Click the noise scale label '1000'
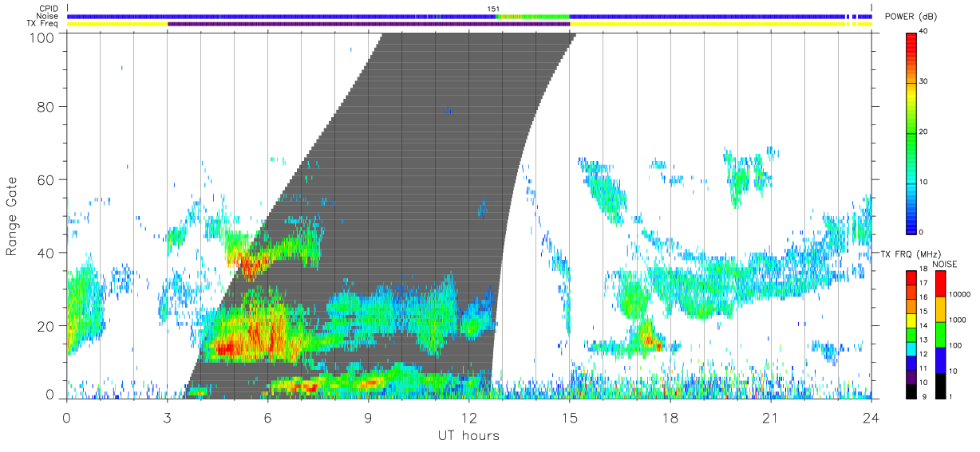The width and height of the screenshot is (980, 452). (958, 320)
